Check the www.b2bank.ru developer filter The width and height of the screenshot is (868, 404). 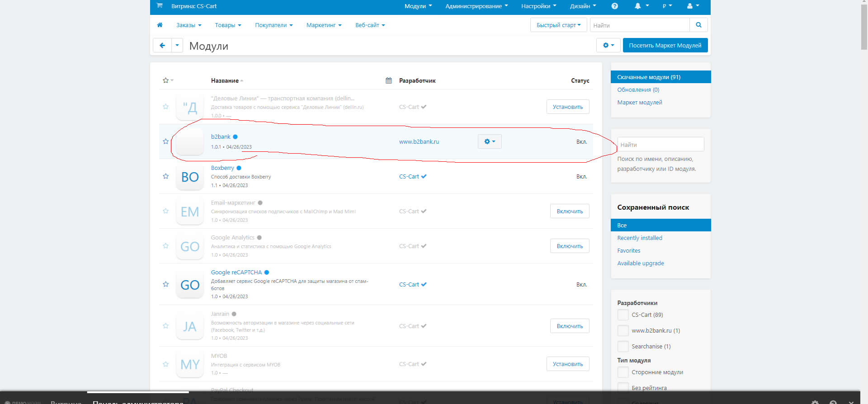pos(623,331)
